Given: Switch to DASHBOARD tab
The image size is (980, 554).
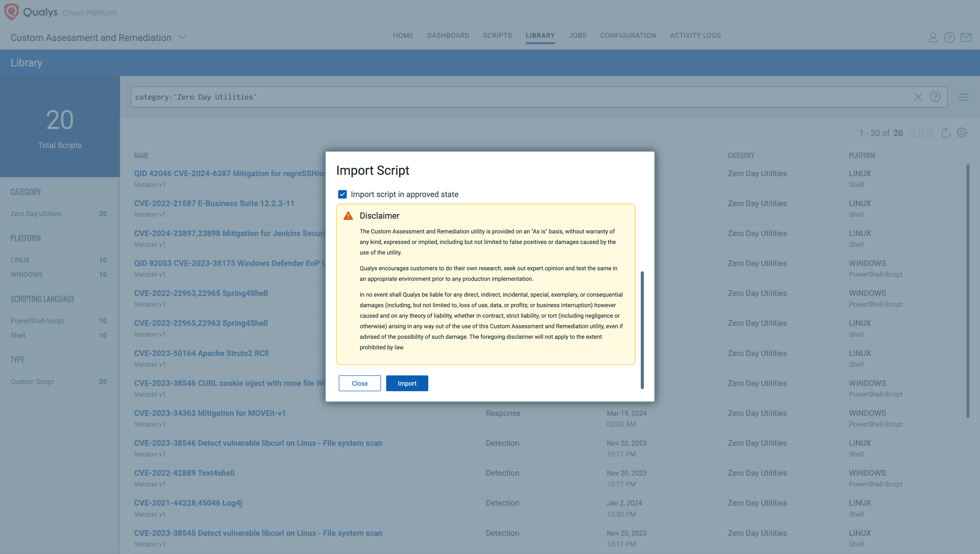Looking at the screenshot, I should 448,35.
